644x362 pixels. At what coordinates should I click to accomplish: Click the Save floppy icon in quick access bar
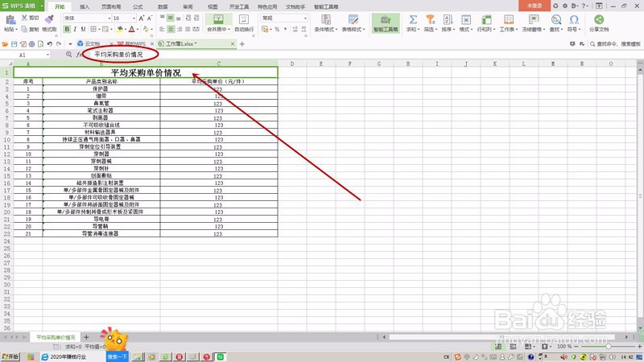pos(14,43)
